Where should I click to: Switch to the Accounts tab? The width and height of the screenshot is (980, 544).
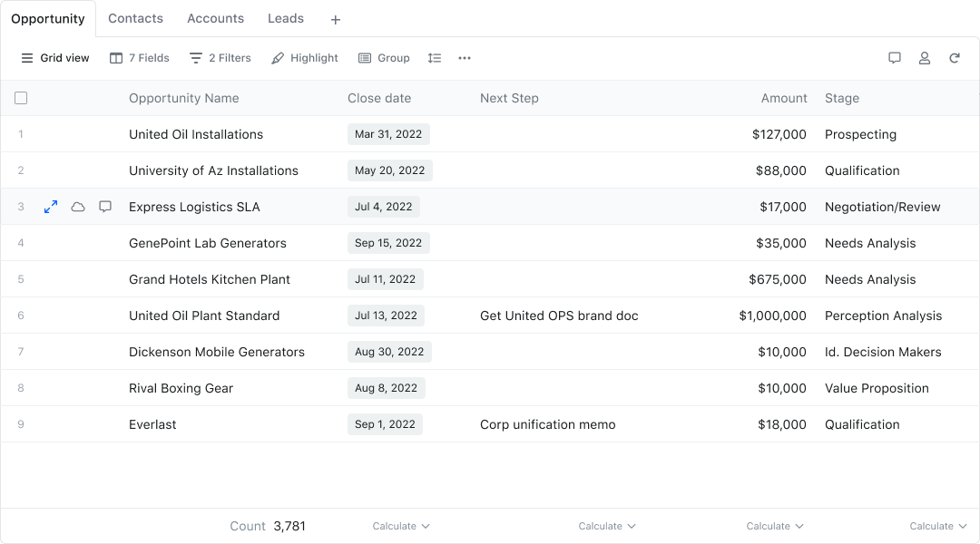216,19
